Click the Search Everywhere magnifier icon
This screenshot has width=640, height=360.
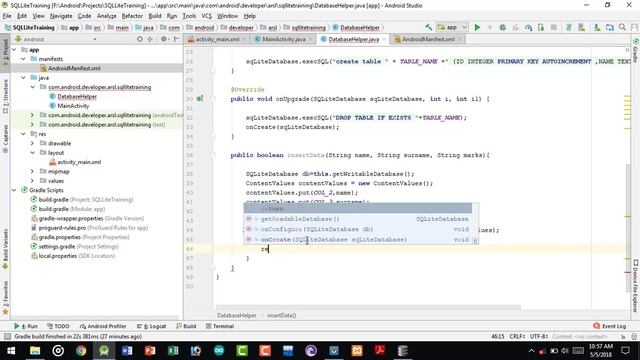click(622, 27)
